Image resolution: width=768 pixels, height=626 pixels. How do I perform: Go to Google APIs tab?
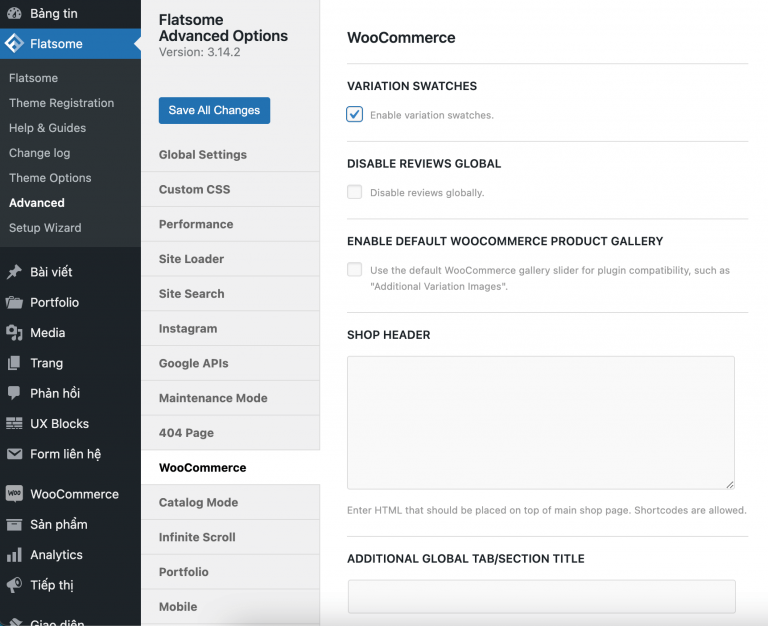[x=230, y=363]
